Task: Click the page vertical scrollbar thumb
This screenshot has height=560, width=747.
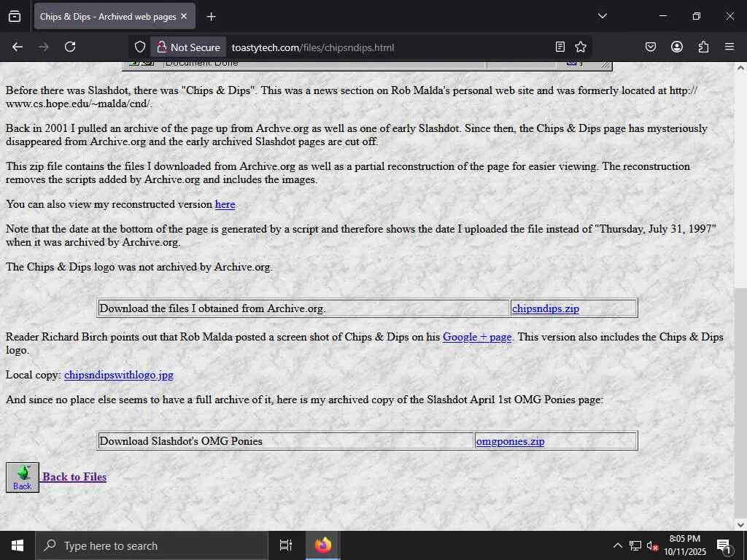Action: click(x=740, y=402)
